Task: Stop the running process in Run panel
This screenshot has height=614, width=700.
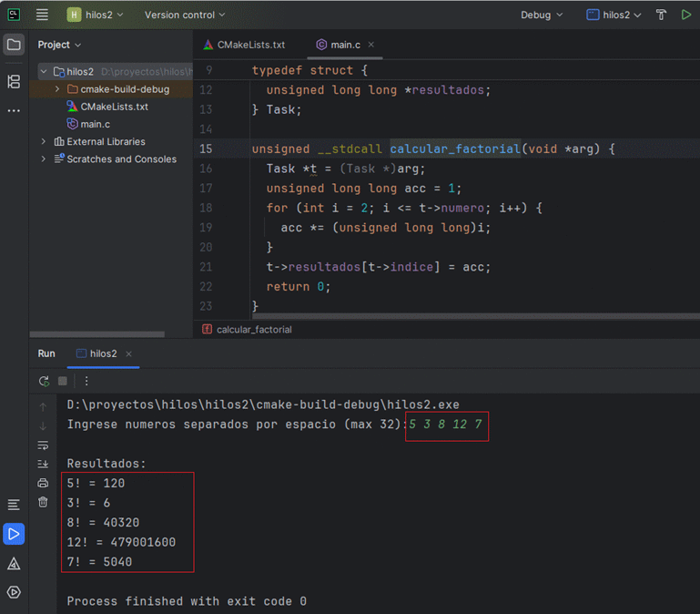Action: [x=63, y=381]
